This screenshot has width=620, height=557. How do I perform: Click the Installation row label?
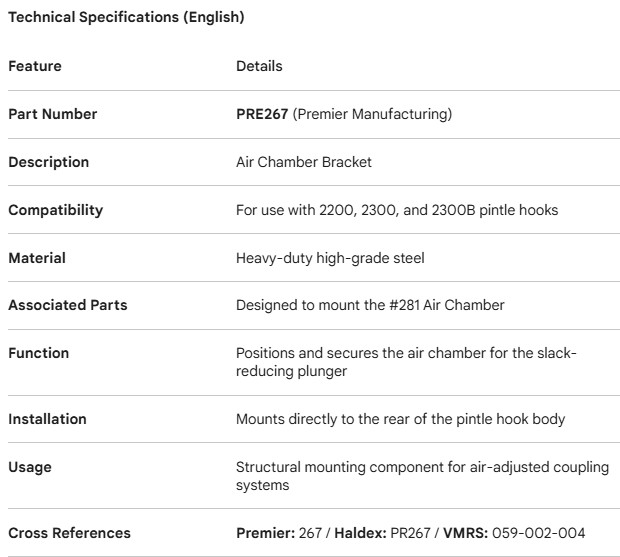coord(47,419)
